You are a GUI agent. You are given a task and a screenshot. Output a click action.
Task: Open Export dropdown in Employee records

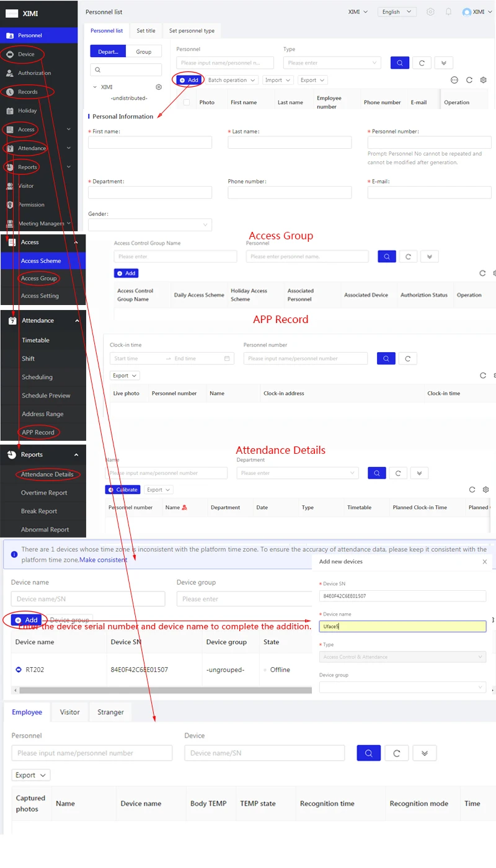pyautogui.click(x=31, y=775)
